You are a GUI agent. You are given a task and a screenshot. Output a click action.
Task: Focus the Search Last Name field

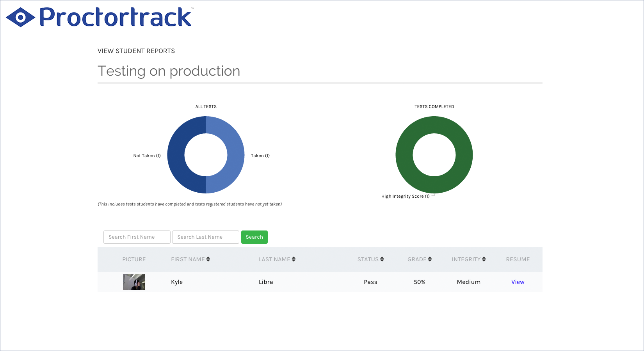(x=205, y=237)
